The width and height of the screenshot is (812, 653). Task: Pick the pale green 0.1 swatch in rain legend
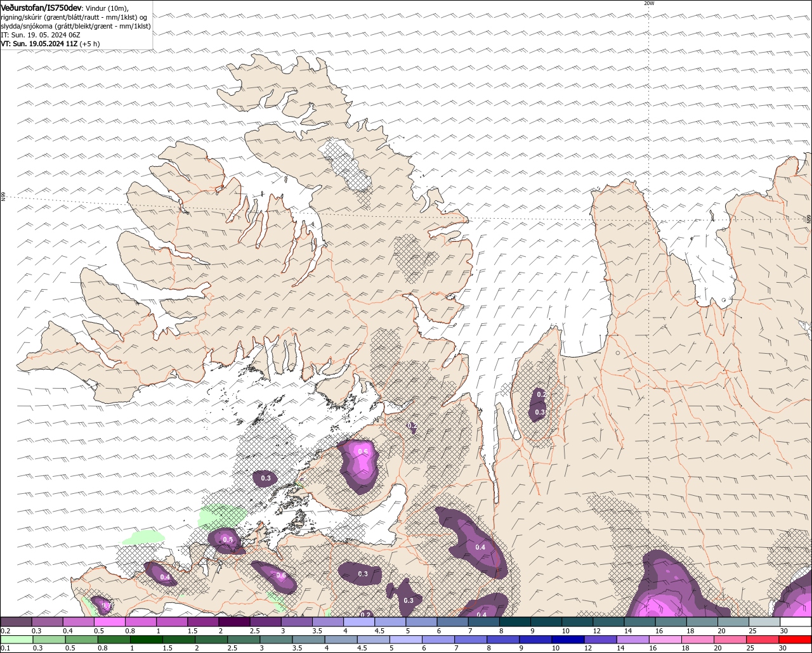click(x=16, y=639)
